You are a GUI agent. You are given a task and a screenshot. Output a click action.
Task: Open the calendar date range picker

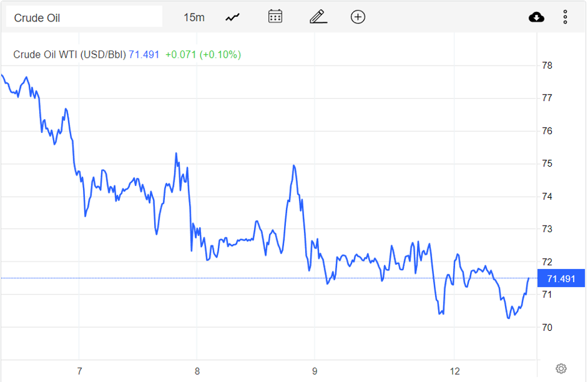275,17
